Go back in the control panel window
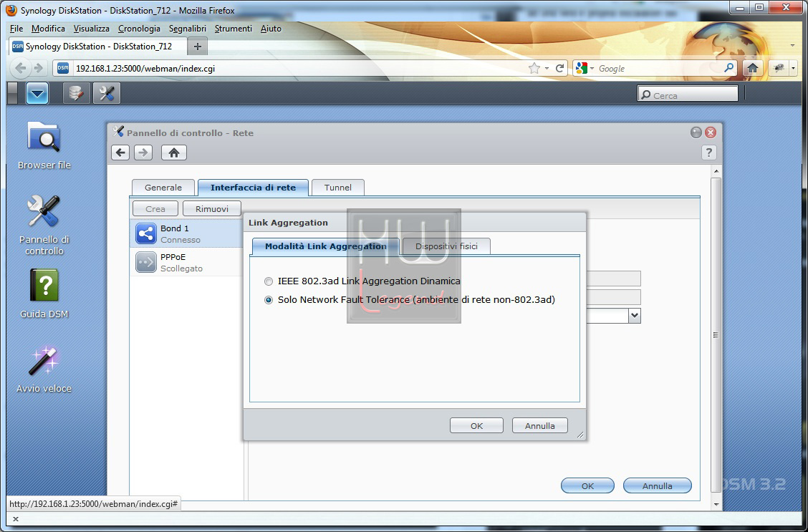Screen dimensions: 808x532 pos(120,153)
